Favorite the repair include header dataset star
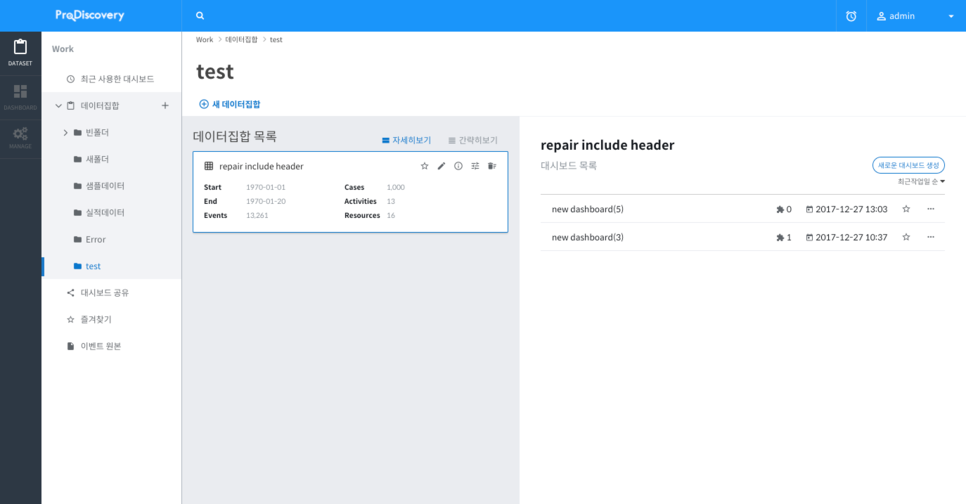The width and height of the screenshot is (966, 504). coord(424,166)
